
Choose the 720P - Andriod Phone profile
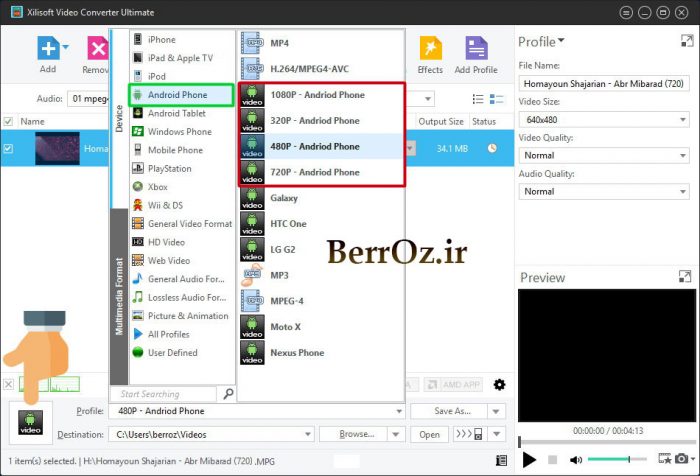(314, 172)
